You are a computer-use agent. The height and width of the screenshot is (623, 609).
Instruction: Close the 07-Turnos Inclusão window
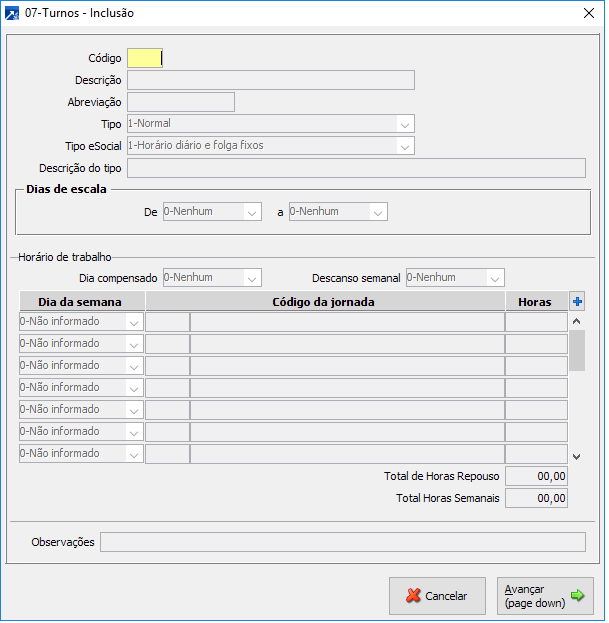[x=588, y=14]
